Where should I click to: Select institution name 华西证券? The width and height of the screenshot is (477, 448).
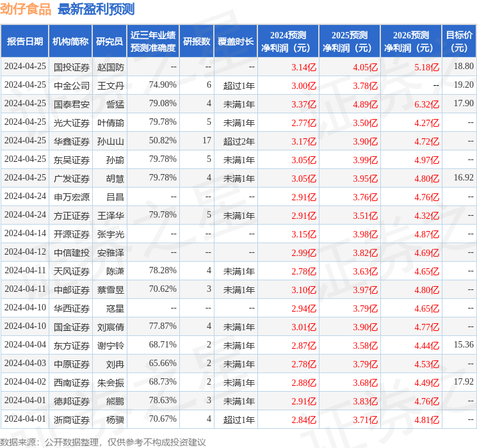pos(72,308)
